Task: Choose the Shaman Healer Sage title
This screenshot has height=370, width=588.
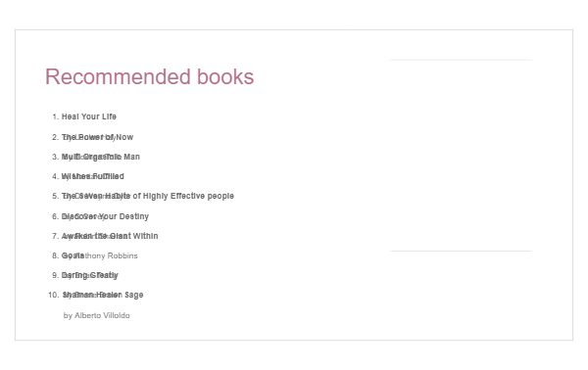Action: click(x=103, y=295)
